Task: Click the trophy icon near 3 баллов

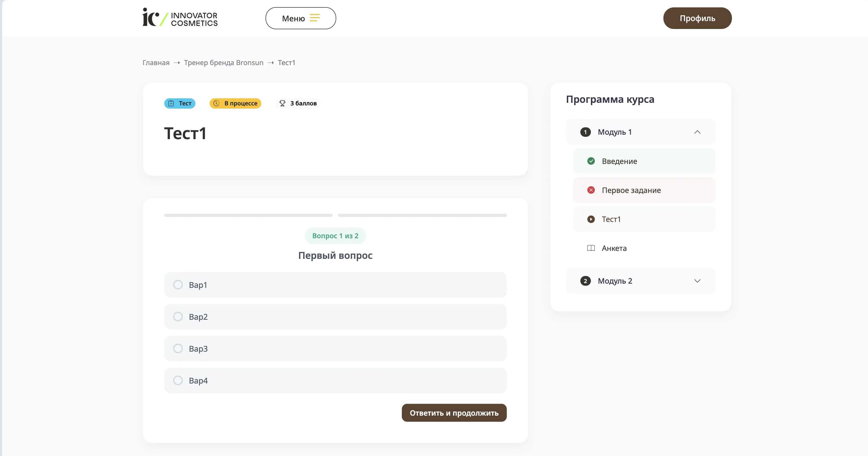Action: point(282,103)
